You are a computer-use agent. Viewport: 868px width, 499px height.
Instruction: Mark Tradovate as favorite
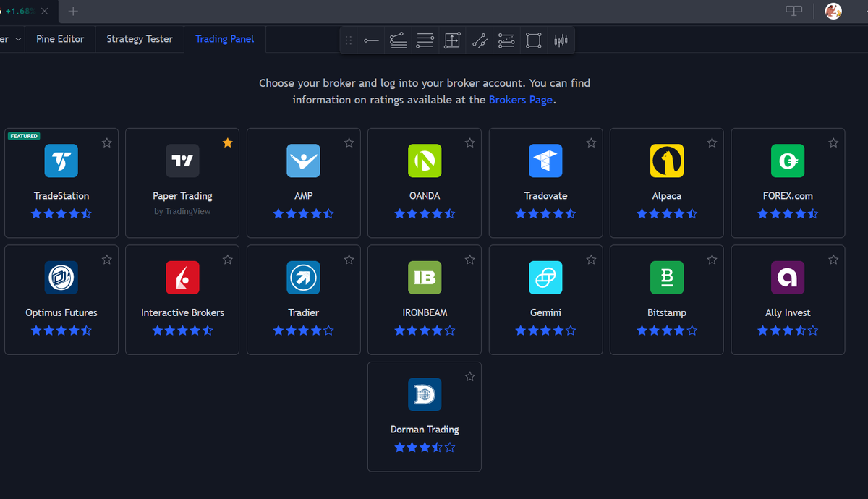[x=591, y=142]
